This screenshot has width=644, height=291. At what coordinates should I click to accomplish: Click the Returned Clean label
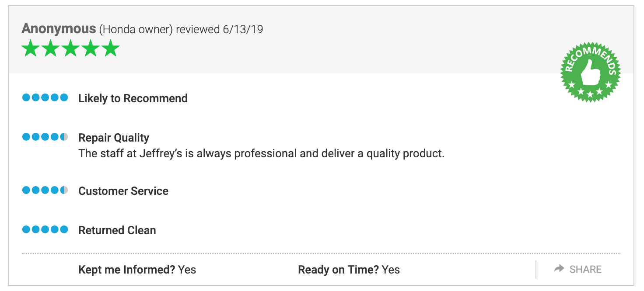coord(117,230)
